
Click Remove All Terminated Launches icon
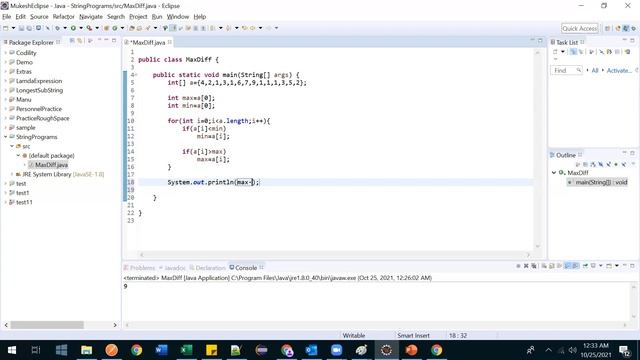pos(533,266)
